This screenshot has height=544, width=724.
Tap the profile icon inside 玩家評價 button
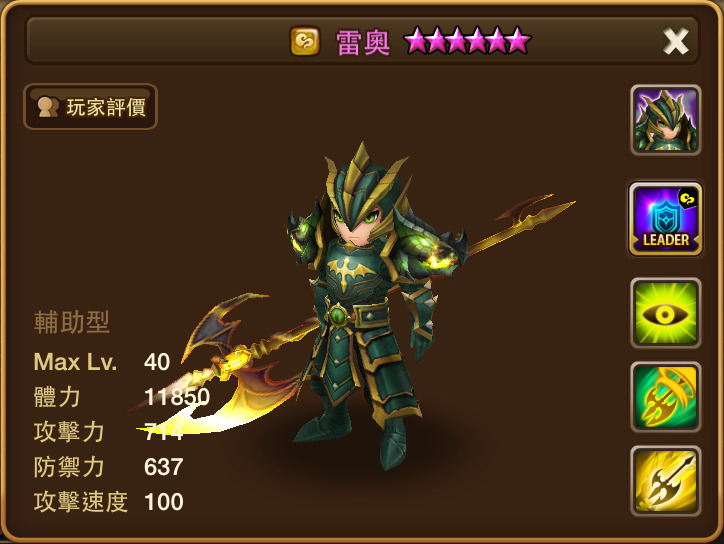click(x=48, y=107)
